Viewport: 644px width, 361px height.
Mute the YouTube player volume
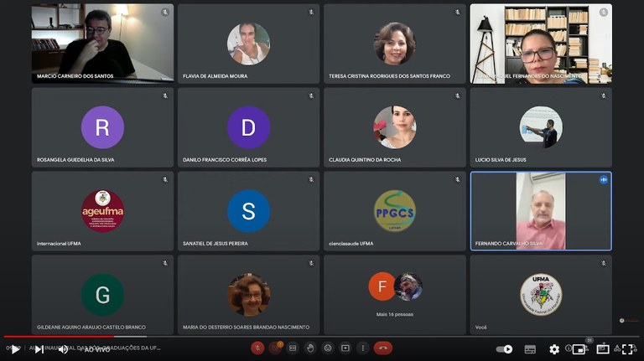coord(63,349)
